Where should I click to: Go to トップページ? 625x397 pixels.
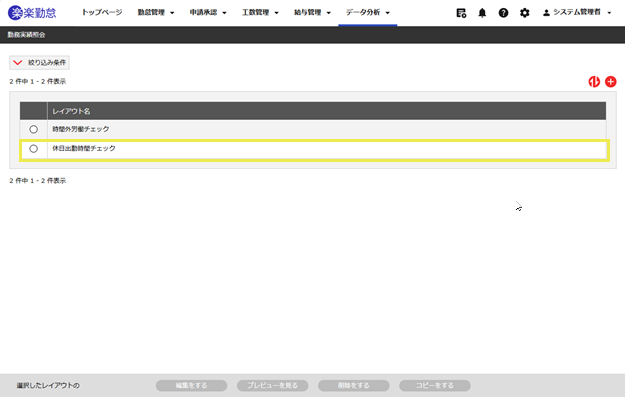click(102, 13)
